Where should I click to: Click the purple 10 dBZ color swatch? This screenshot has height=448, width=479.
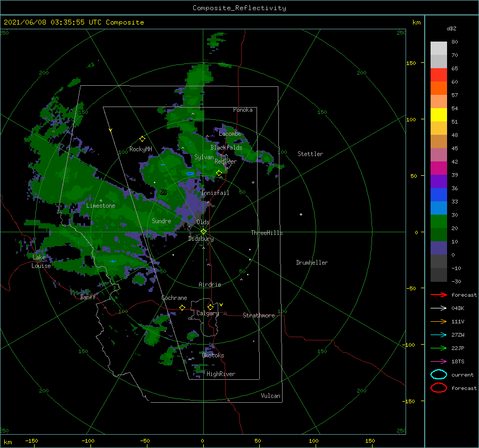(x=439, y=248)
